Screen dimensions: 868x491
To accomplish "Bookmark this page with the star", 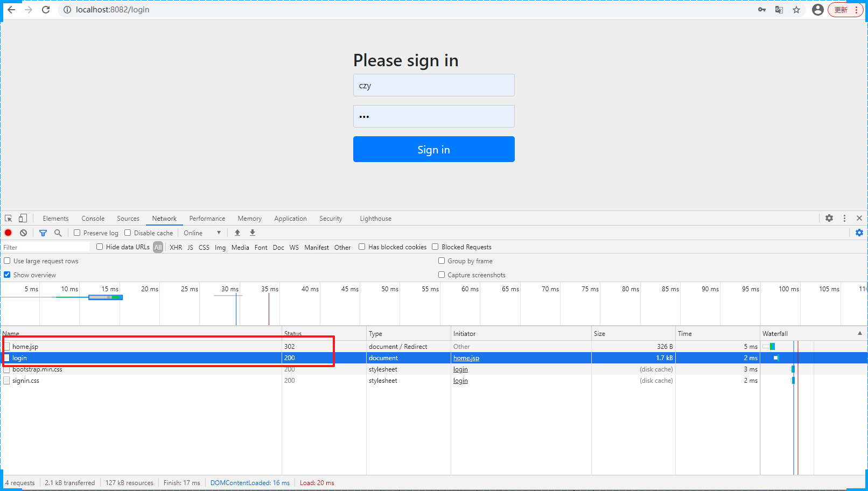I will point(796,10).
